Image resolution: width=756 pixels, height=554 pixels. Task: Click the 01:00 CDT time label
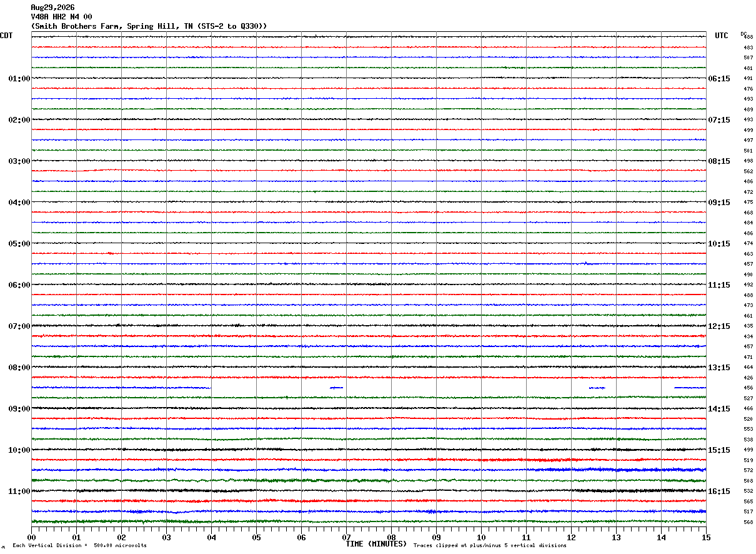tap(19, 79)
